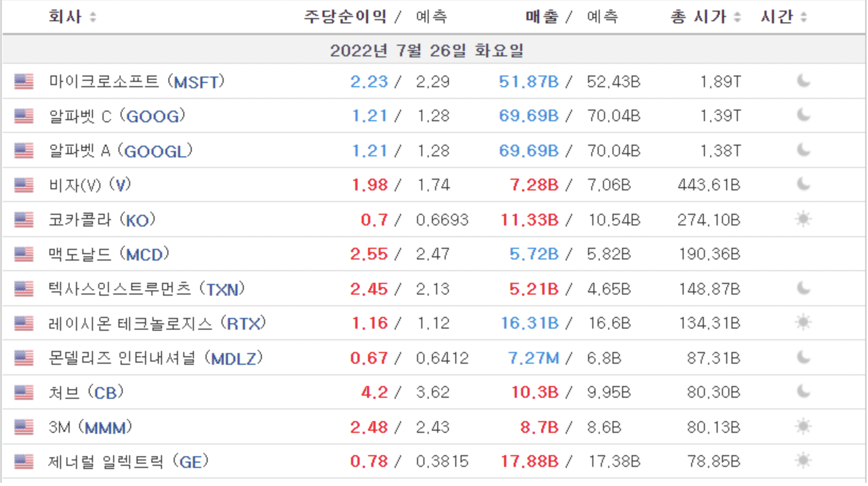This screenshot has width=868, height=486.
Task: Open the KO ticker link
Action: pyautogui.click(x=138, y=221)
